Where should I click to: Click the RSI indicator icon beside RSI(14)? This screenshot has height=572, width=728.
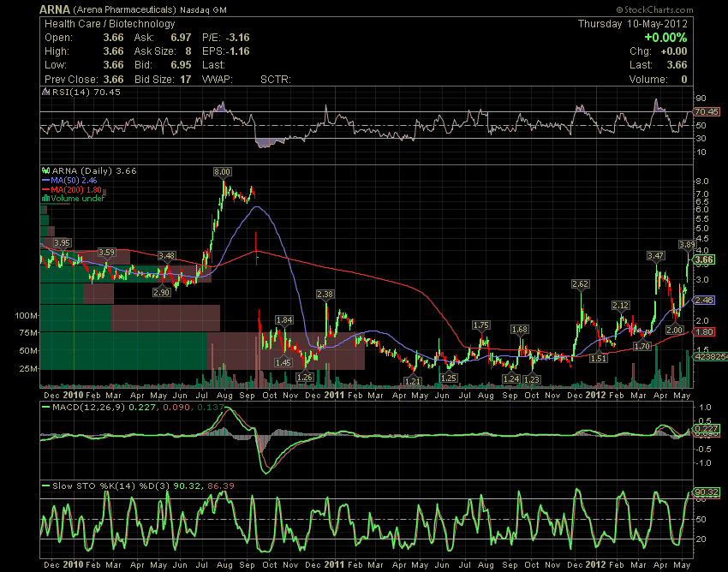click(46, 92)
